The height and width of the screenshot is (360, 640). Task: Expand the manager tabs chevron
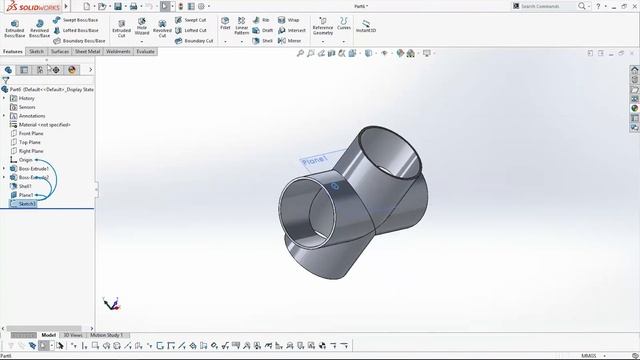click(90, 70)
